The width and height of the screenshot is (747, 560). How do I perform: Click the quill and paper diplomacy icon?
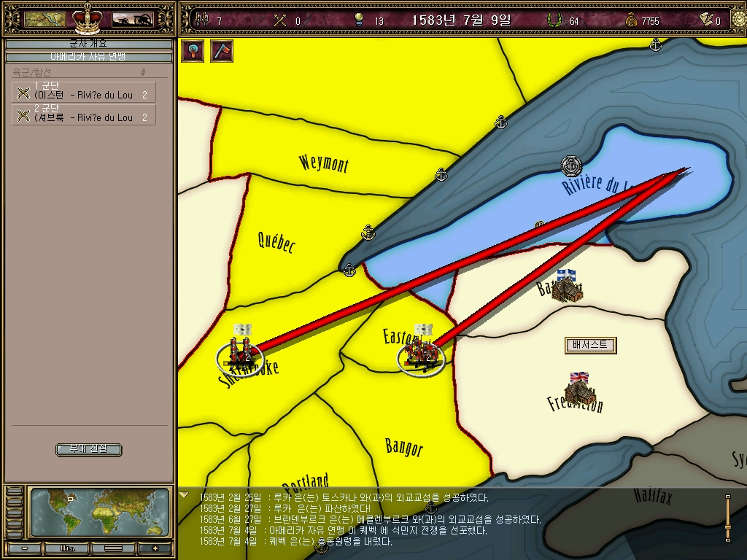click(707, 20)
